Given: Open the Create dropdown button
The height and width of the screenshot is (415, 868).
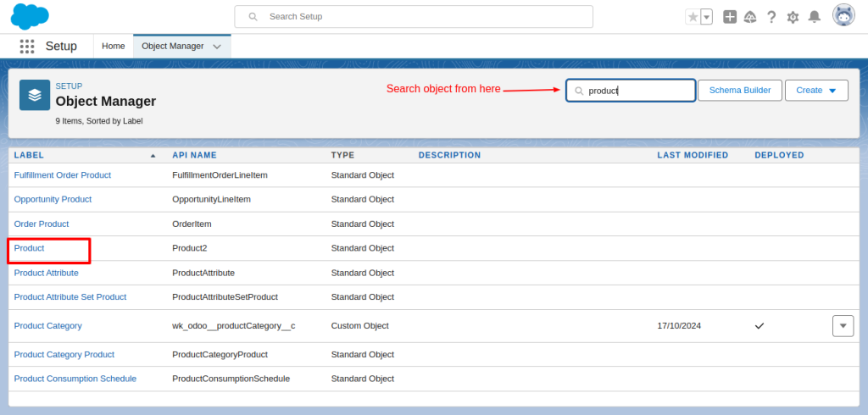Looking at the screenshot, I should [x=816, y=90].
